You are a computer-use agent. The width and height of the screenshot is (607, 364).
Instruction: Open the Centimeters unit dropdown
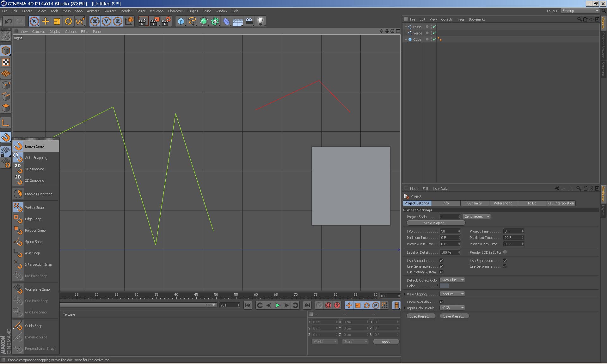click(x=476, y=216)
